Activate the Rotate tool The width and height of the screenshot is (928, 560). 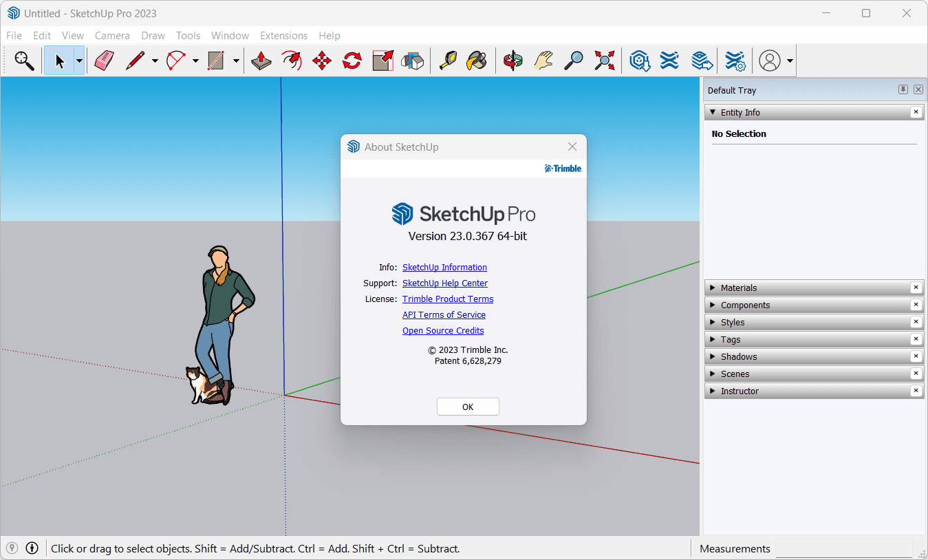[x=352, y=61]
